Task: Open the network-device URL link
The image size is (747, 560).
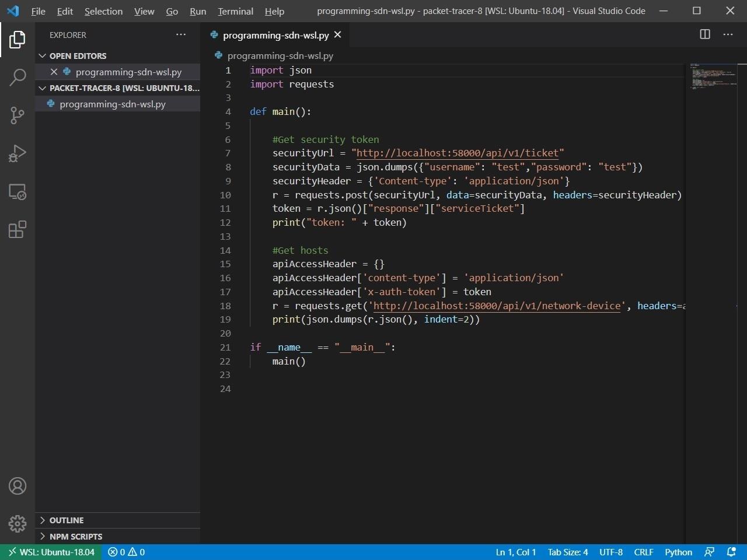Action: (497, 306)
